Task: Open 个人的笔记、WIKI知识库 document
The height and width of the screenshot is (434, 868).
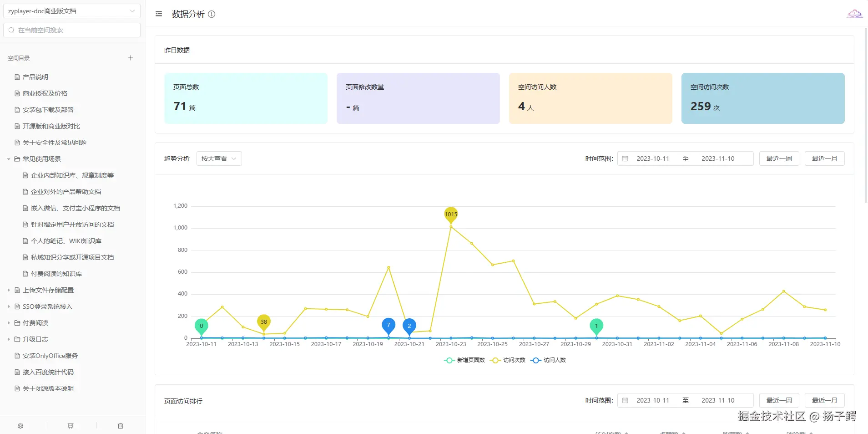Action: tap(66, 241)
